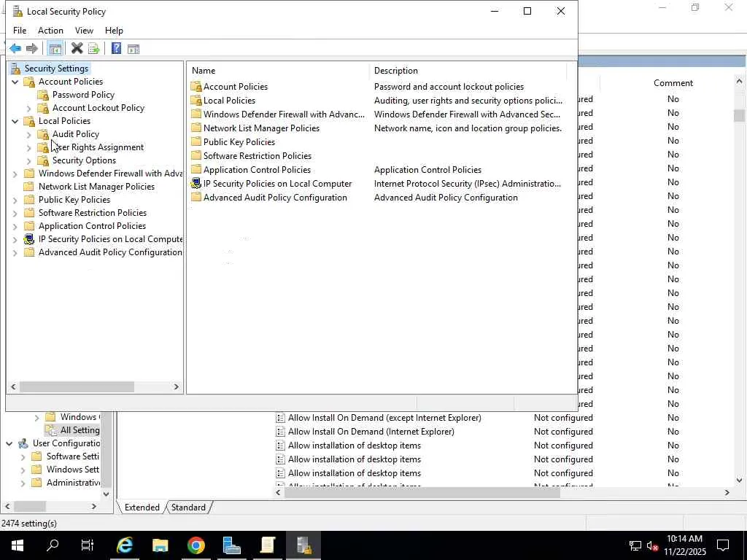Click the tree pane horizontal scrollbar thumb
747x560 pixels.
pyautogui.click(x=76, y=386)
